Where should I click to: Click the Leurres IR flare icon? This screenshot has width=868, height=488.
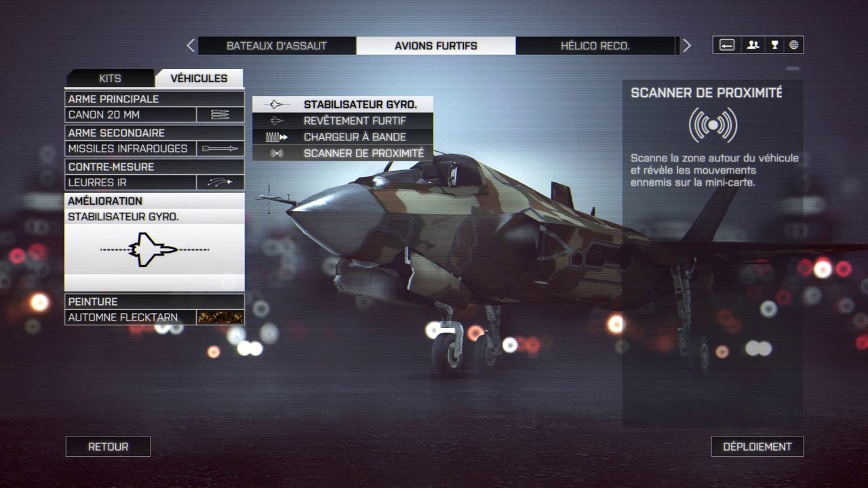pyautogui.click(x=220, y=182)
